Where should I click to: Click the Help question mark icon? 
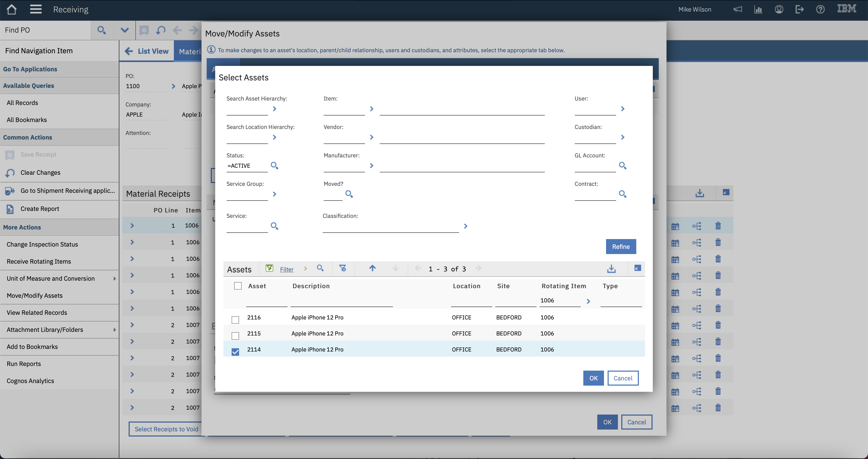click(x=820, y=10)
